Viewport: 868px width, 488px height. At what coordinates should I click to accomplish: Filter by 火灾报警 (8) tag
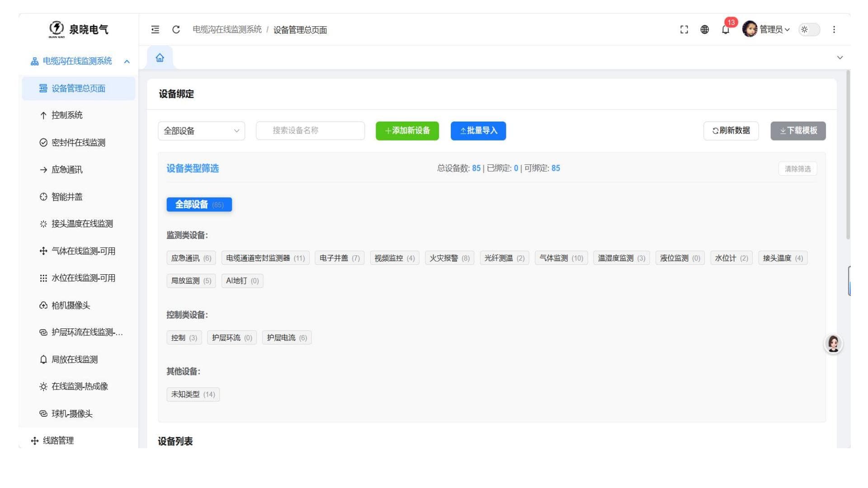tap(449, 258)
